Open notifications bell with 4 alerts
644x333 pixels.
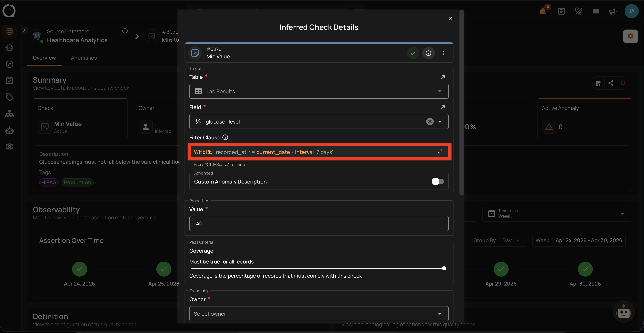543,11
